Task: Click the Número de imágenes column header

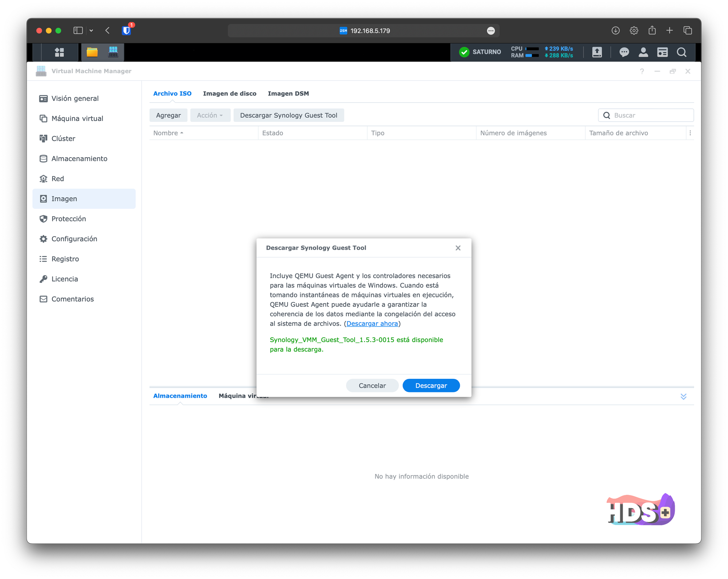Action: coord(530,133)
